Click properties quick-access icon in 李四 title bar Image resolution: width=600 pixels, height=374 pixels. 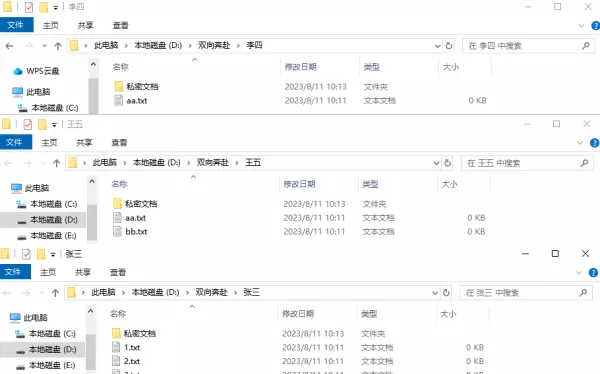click(29, 7)
